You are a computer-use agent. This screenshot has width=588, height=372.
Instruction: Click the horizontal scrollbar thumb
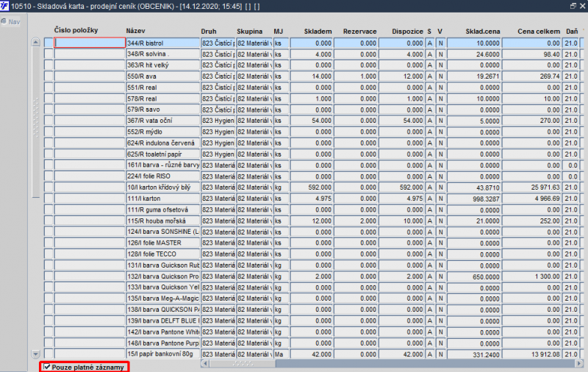pos(243,363)
